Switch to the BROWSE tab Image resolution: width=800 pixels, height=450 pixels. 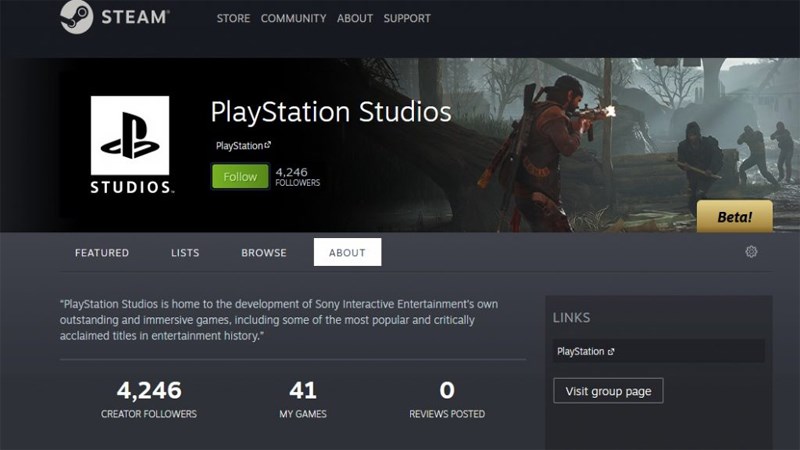[x=264, y=253]
